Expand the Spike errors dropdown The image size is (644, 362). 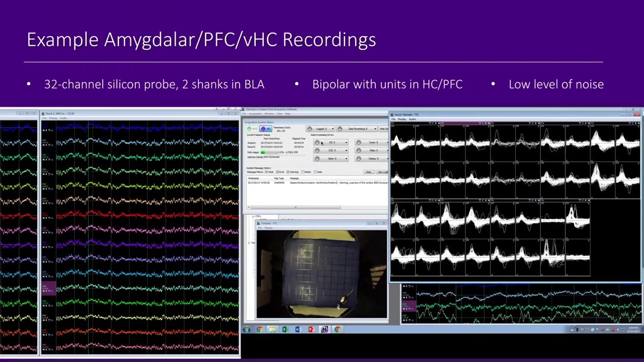tap(331, 158)
